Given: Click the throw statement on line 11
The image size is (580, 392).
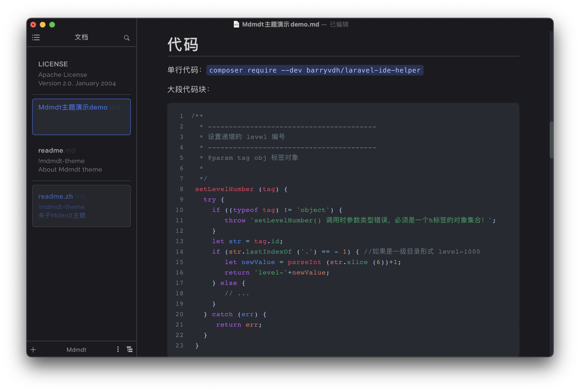Looking at the screenshot, I should click(x=360, y=220).
